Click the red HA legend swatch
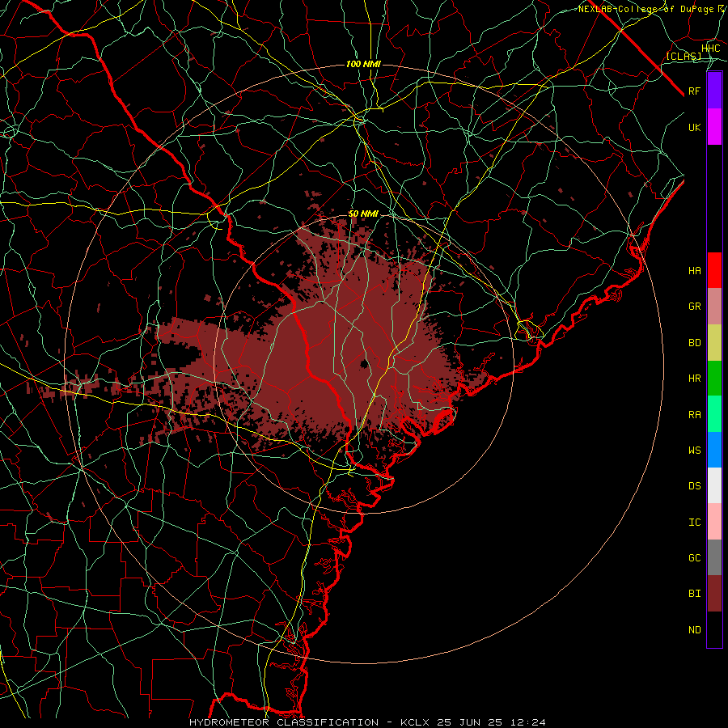Screen dimensions: 728x728 714,270
